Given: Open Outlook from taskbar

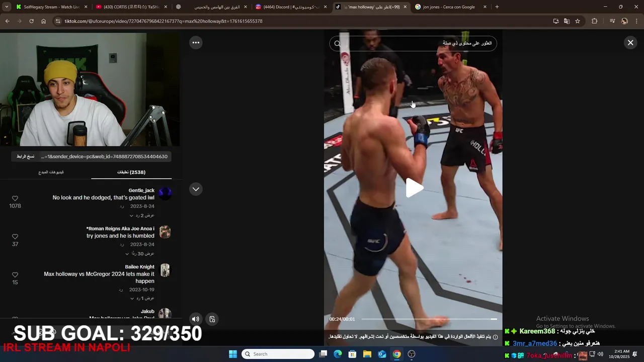Looking at the screenshot, I should [x=382, y=354].
